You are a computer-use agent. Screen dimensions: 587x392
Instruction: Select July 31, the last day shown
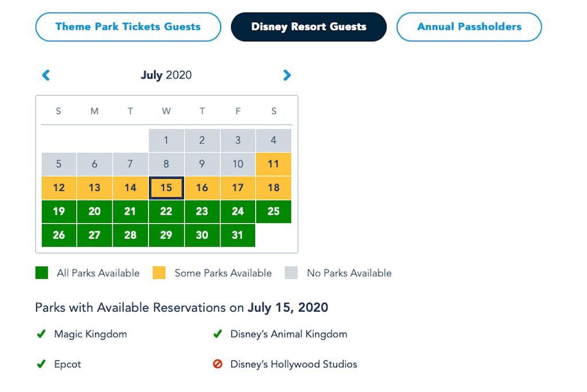click(238, 235)
